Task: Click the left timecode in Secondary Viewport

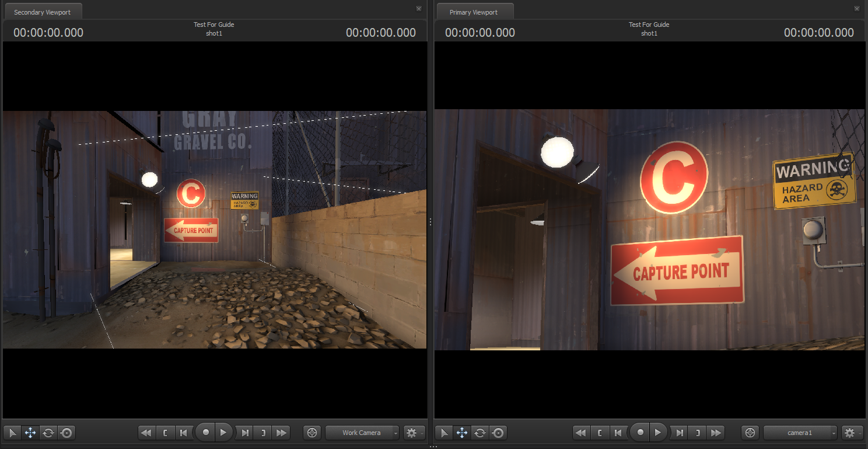Action: click(x=48, y=33)
